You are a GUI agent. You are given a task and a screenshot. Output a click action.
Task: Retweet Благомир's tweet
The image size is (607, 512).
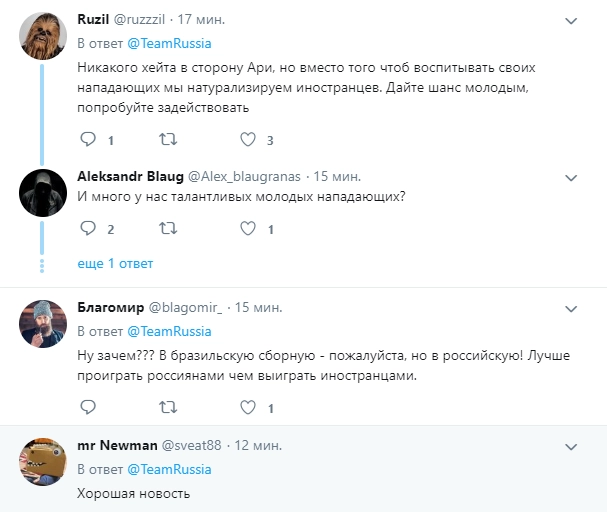[x=167, y=407]
